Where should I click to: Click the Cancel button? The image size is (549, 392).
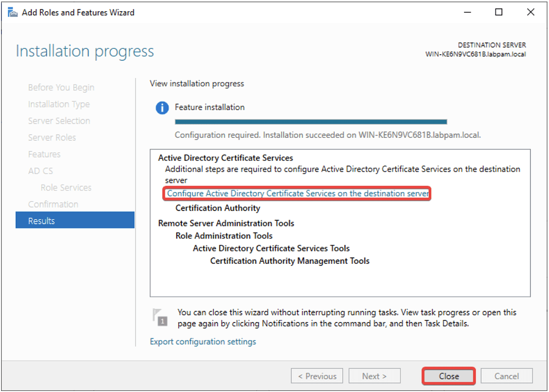click(506, 376)
